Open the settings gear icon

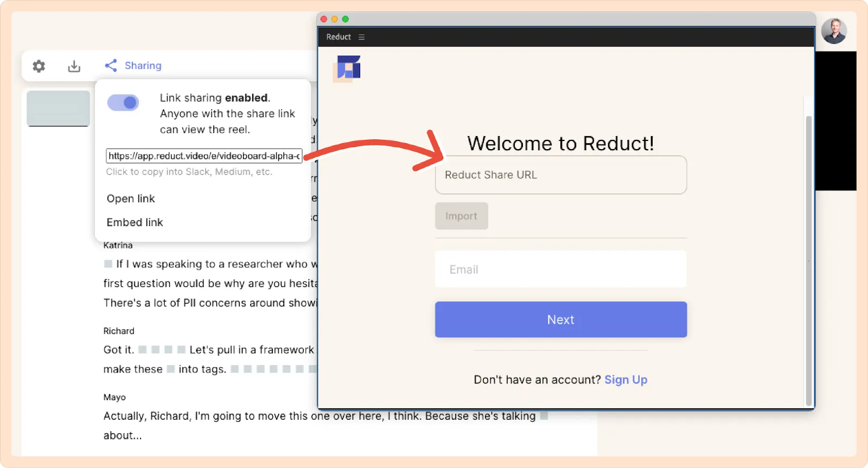coord(39,66)
